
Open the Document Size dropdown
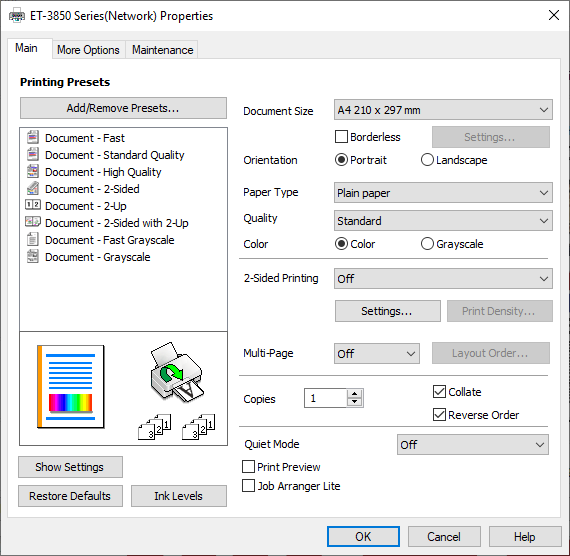[443, 110]
